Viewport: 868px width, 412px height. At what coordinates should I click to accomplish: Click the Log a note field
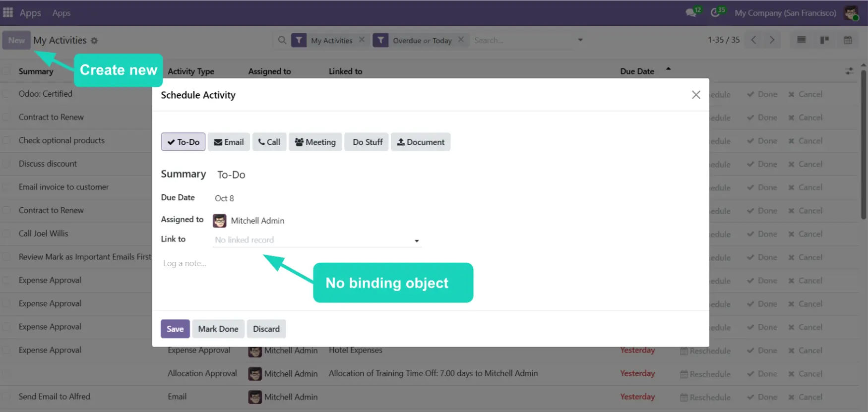click(185, 264)
